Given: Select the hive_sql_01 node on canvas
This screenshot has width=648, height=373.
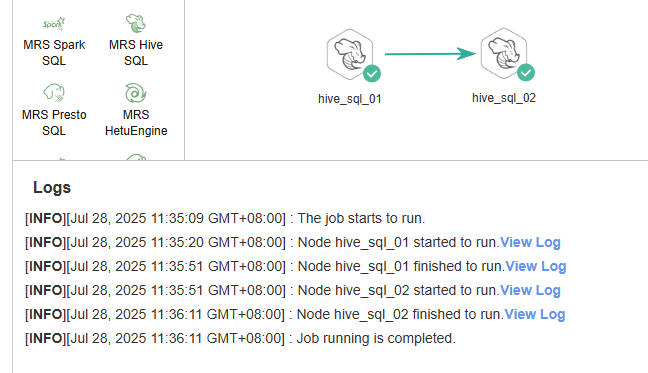Looking at the screenshot, I should [350, 55].
